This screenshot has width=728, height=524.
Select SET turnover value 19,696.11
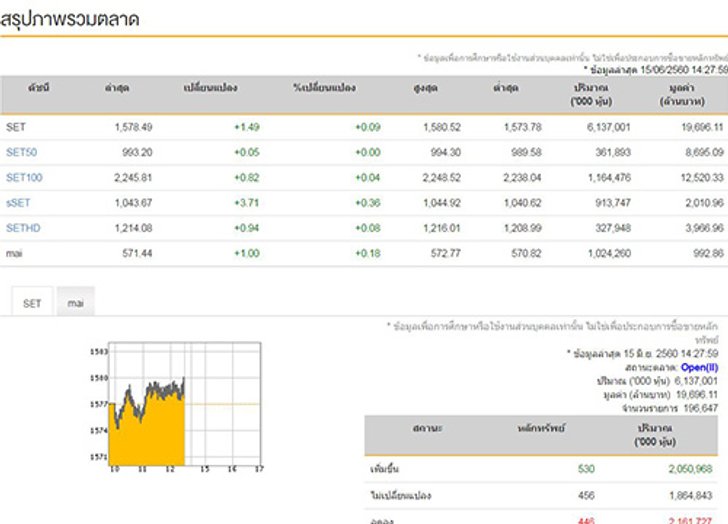click(702, 127)
